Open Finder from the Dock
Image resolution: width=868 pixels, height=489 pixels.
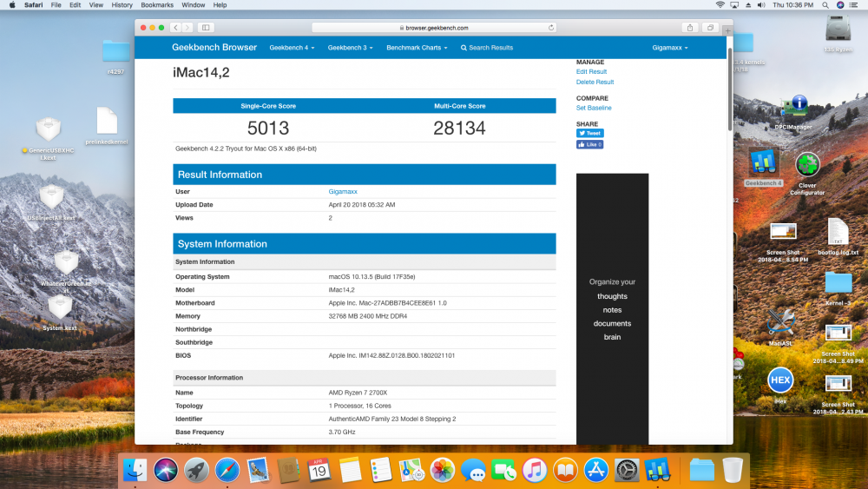click(135, 470)
